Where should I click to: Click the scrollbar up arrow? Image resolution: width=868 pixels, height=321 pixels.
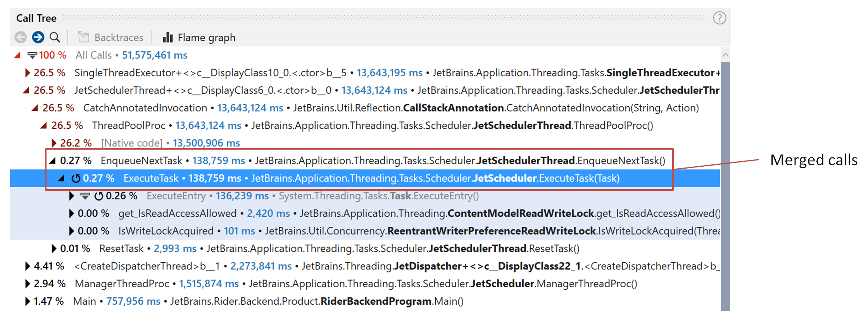click(x=725, y=55)
